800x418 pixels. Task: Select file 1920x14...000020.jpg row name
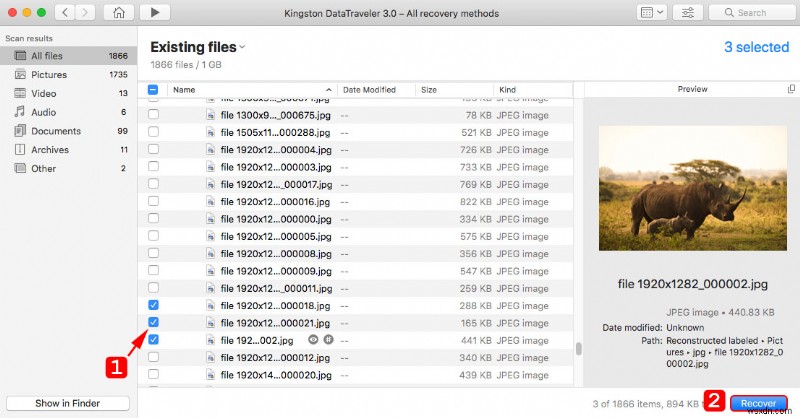point(276,375)
